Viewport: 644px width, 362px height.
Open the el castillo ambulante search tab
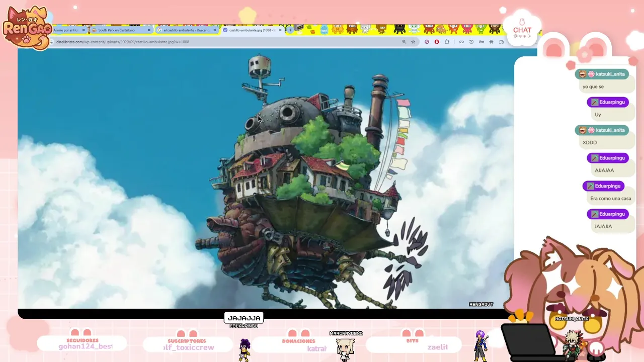point(186,30)
